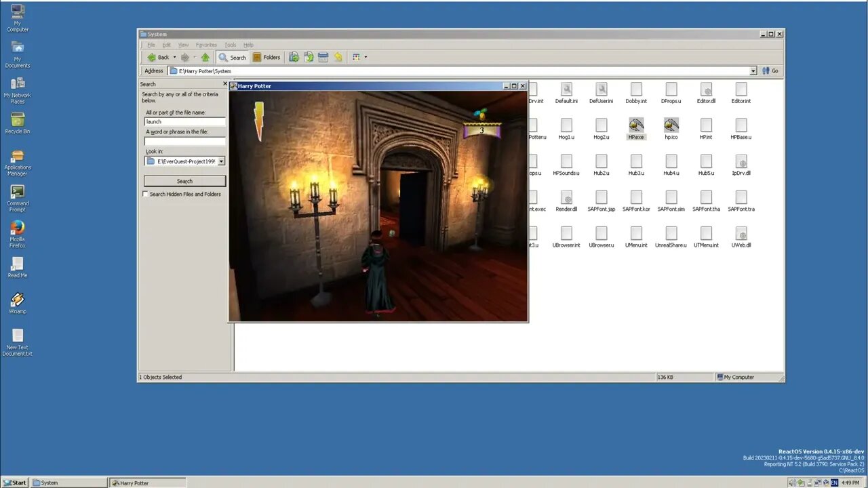Open the Forward history dropdown arrow
Screen dimensions: 868x488
pos(194,58)
